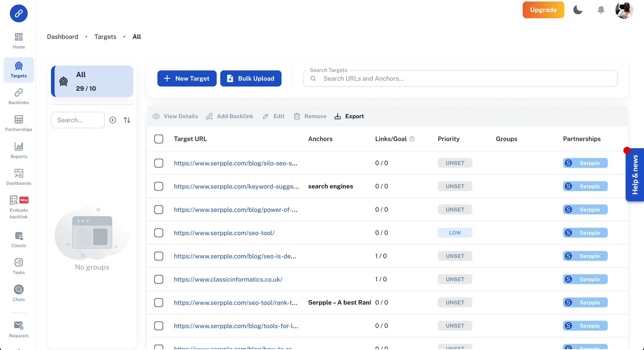Click the 'Serpple – A best Ranl' anchor text
This screenshot has height=350, width=644.
(340, 302)
